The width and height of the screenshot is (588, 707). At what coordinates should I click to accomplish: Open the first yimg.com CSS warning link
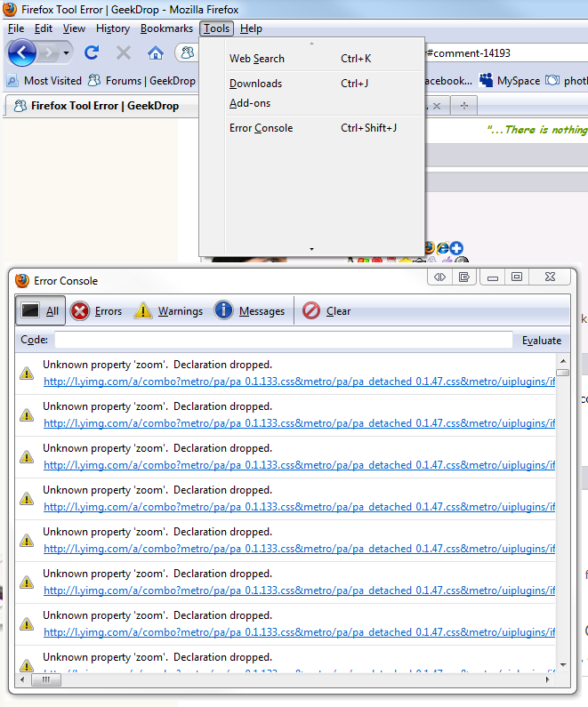coord(299,382)
